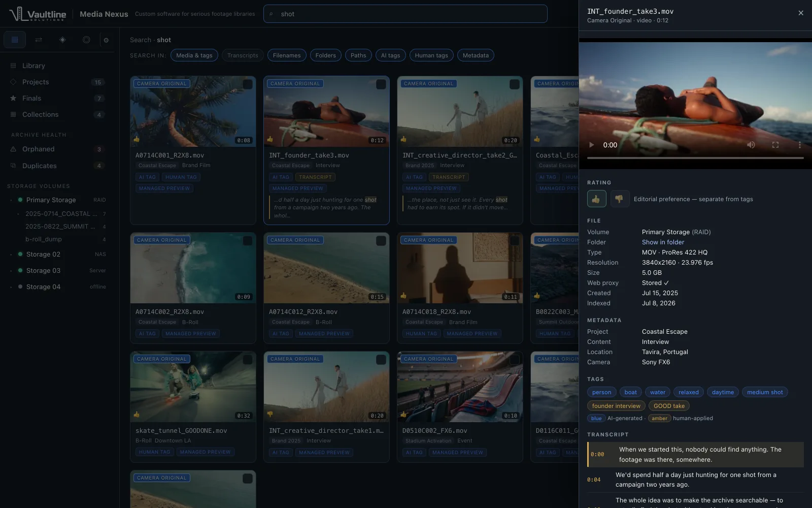Open the Projects section
The width and height of the screenshot is (812, 508).
pyautogui.click(x=57, y=82)
